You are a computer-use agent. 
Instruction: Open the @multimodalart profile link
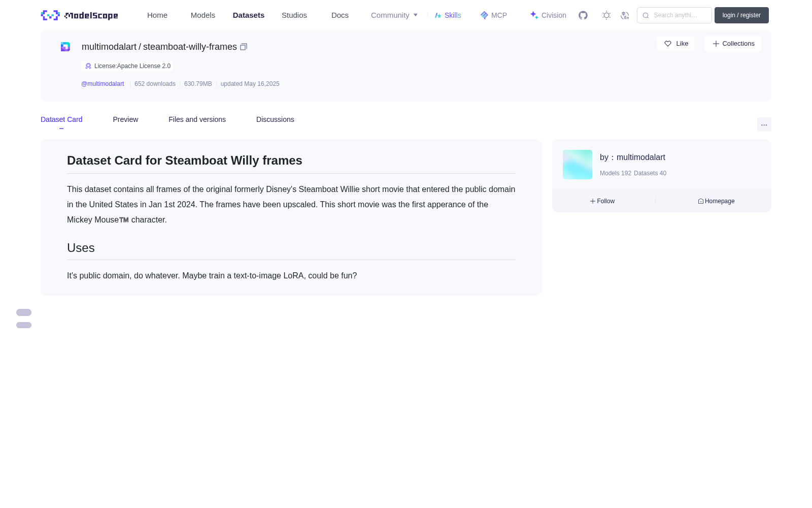(x=103, y=84)
